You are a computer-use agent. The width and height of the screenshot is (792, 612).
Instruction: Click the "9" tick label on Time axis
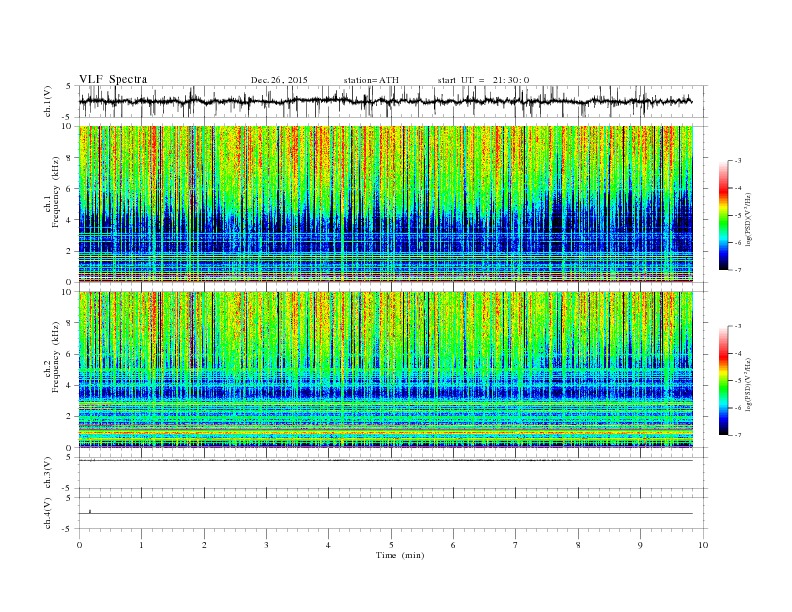coord(640,545)
